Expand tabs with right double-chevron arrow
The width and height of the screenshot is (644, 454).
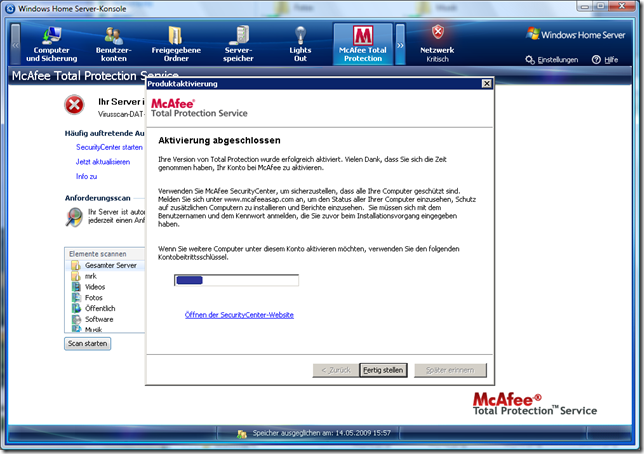pyautogui.click(x=400, y=44)
